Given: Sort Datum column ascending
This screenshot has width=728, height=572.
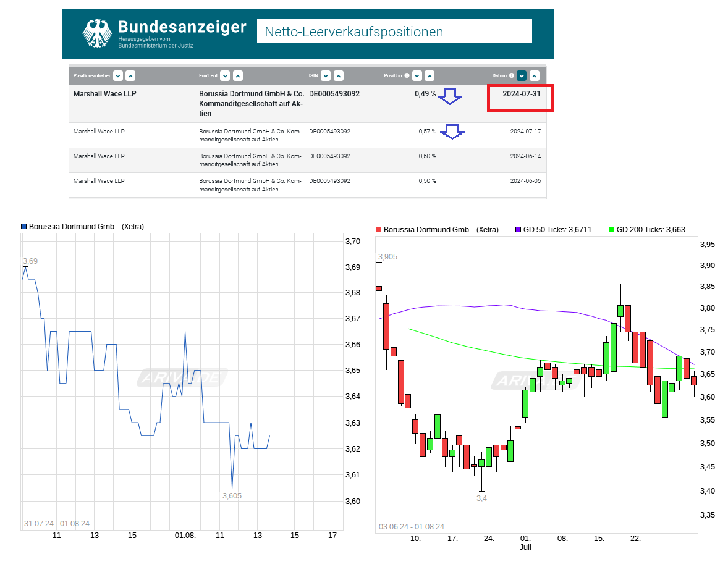Looking at the screenshot, I should coord(535,75).
